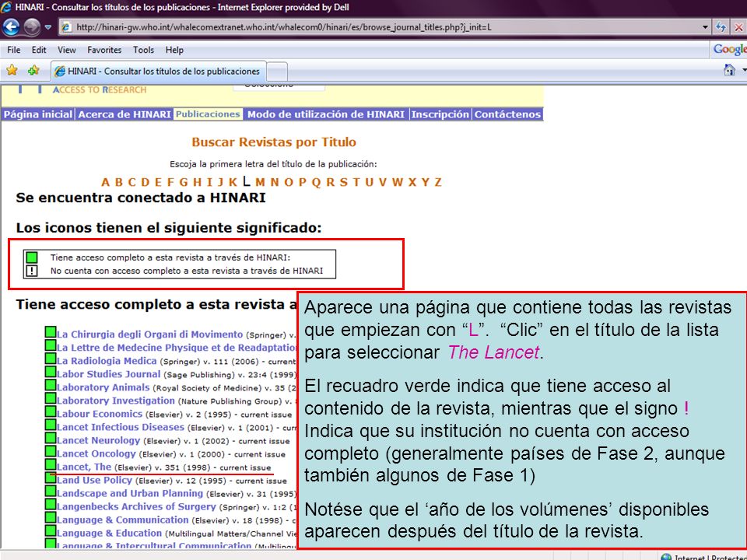Choose letter P in alphabet list
This screenshot has height=560, width=747.
(x=303, y=182)
